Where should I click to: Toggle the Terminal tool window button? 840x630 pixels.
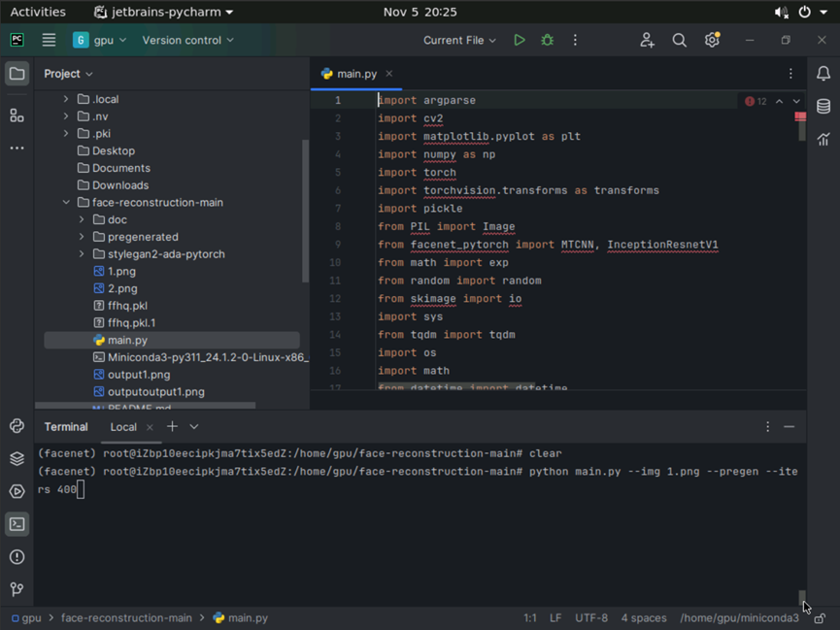[17, 524]
